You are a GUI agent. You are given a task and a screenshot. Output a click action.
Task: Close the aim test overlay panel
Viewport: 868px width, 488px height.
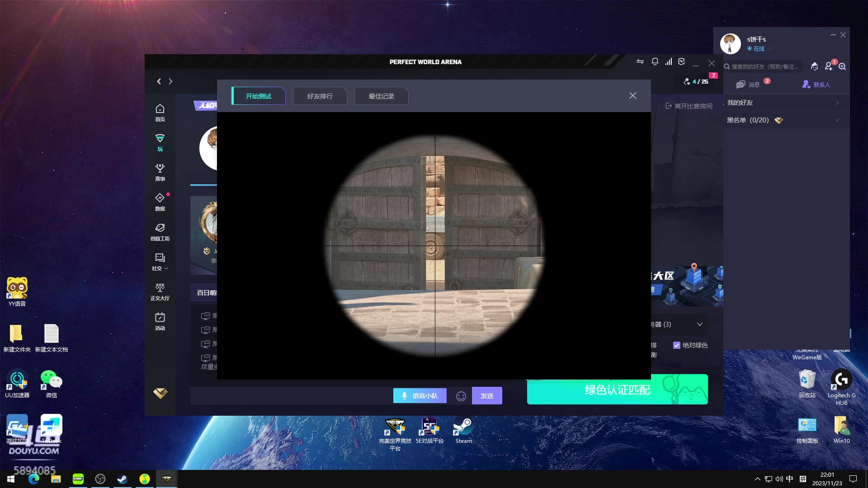point(633,95)
